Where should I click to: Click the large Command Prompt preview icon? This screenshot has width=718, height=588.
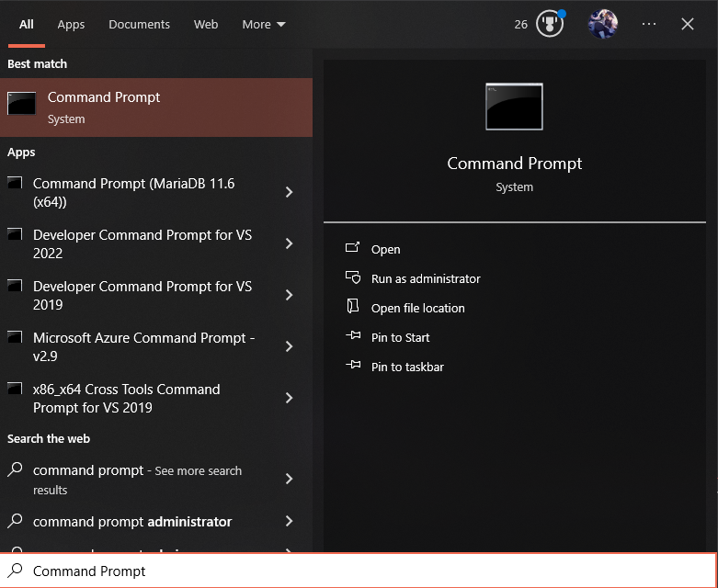click(514, 107)
